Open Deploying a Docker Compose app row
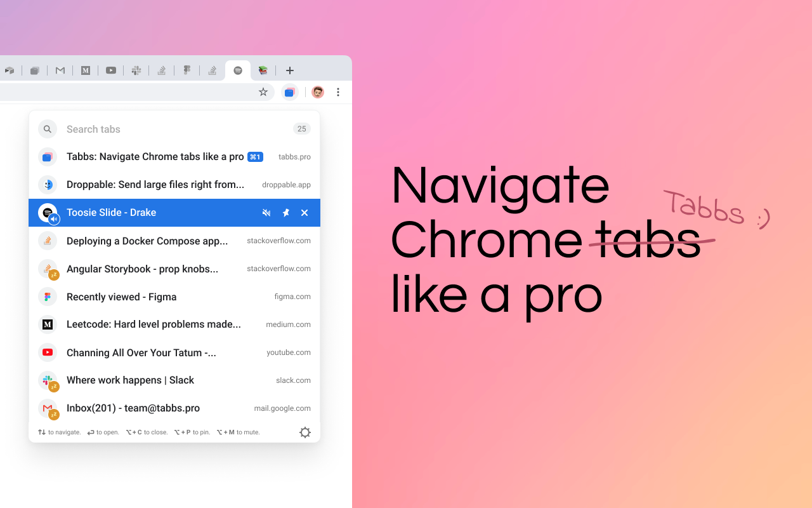 coord(174,241)
